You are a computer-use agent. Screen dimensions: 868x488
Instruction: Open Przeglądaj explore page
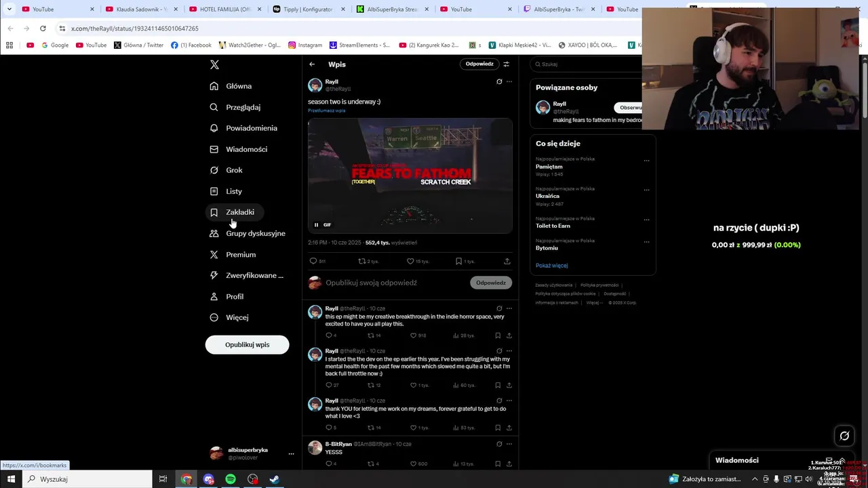click(x=235, y=107)
